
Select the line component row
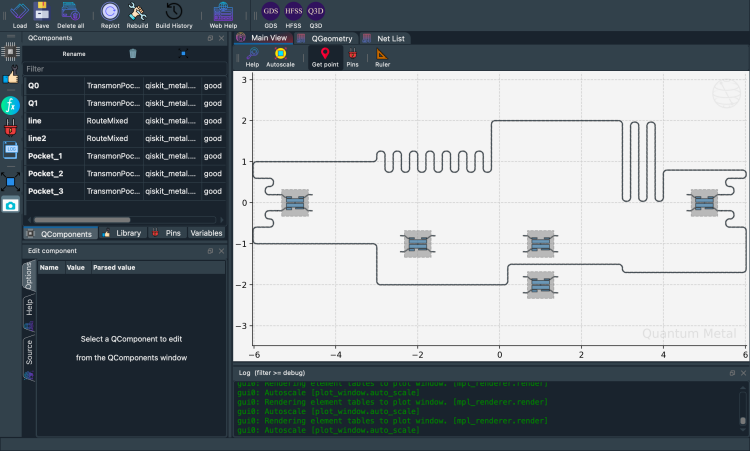pos(125,121)
